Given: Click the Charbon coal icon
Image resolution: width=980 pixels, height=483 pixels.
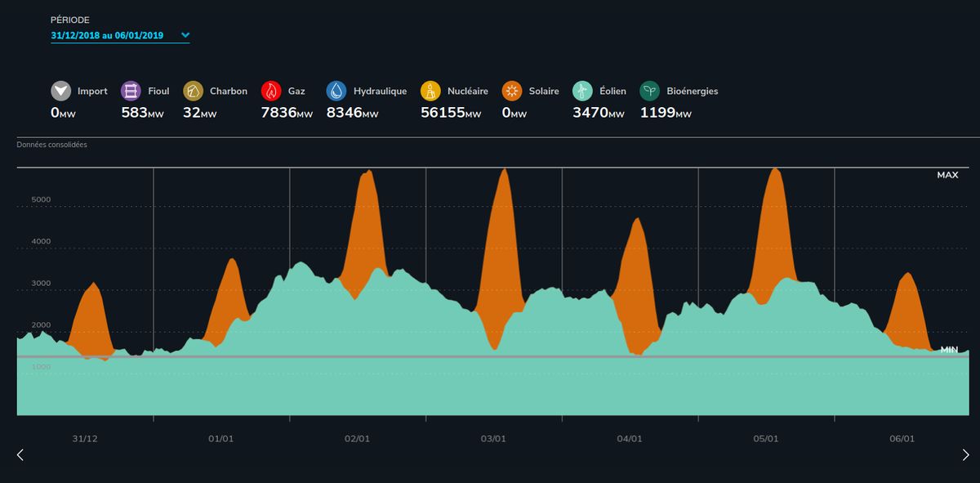Looking at the screenshot, I should [194, 91].
